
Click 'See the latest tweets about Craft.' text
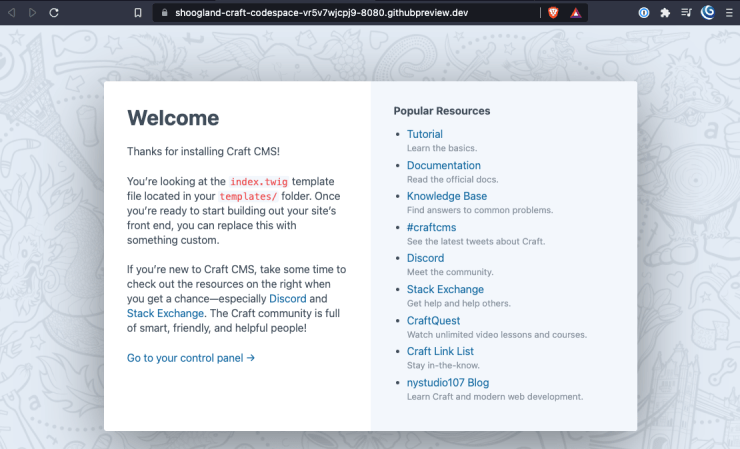pos(476,241)
